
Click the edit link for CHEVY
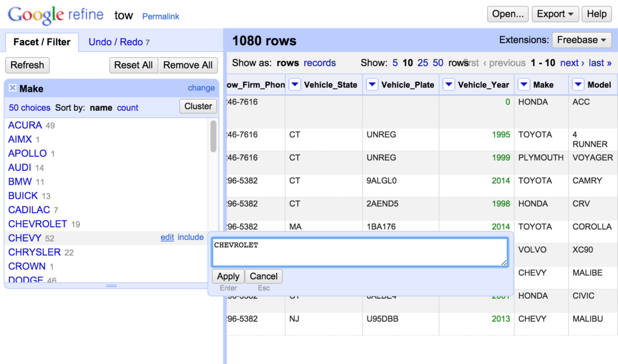click(167, 237)
